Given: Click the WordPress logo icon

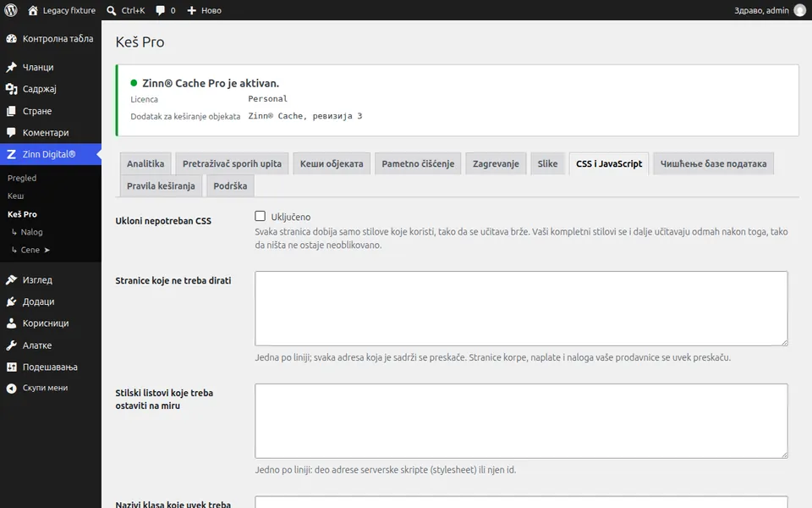Looking at the screenshot, I should 11,10.
